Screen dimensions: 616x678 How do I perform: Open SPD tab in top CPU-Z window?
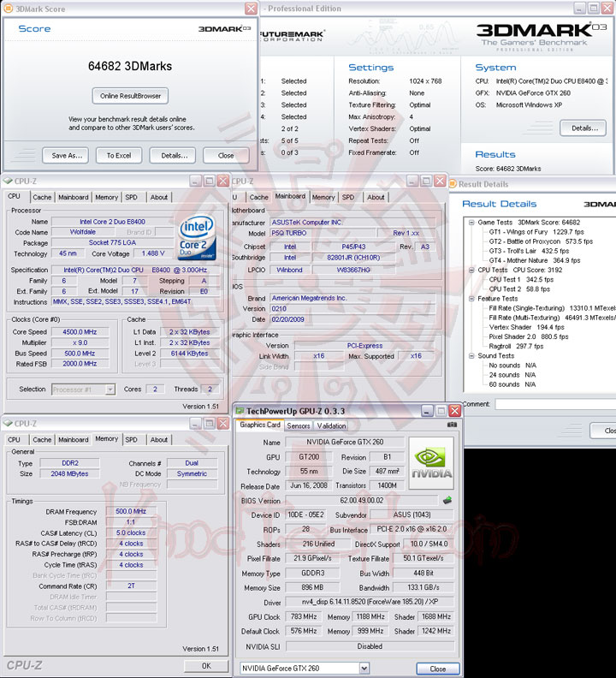pyautogui.click(x=132, y=197)
